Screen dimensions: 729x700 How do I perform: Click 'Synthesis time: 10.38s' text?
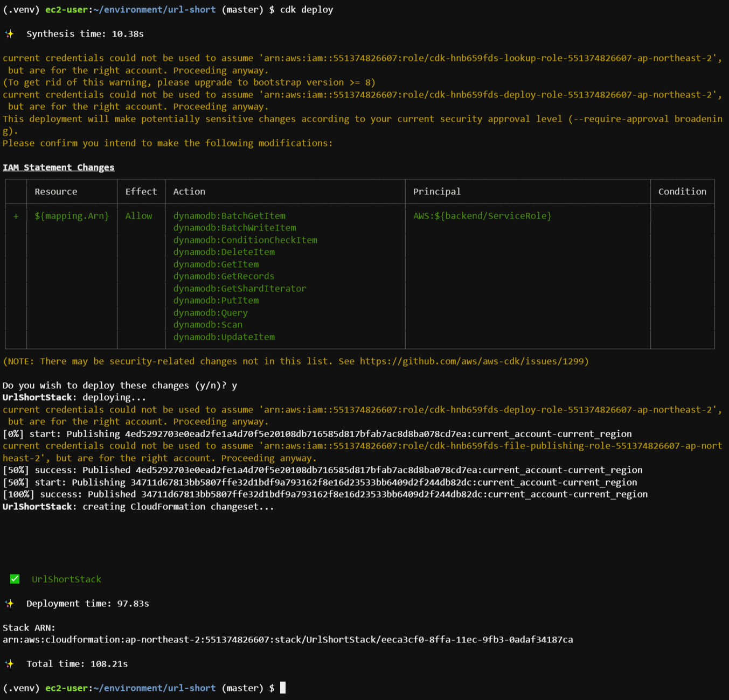[x=85, y=34]
